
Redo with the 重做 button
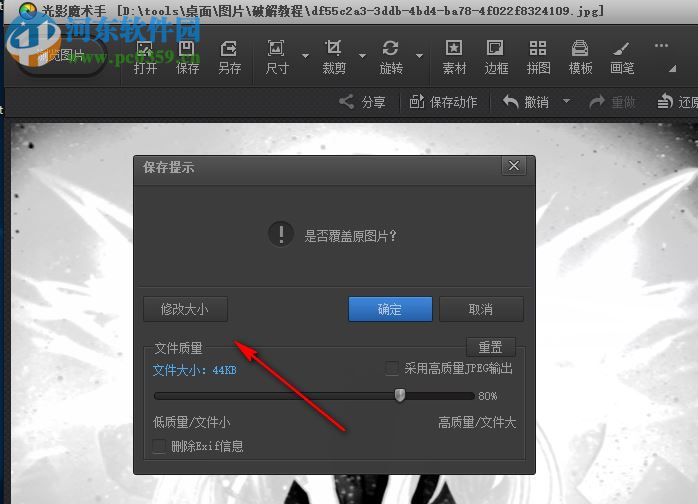click(612, 102)
